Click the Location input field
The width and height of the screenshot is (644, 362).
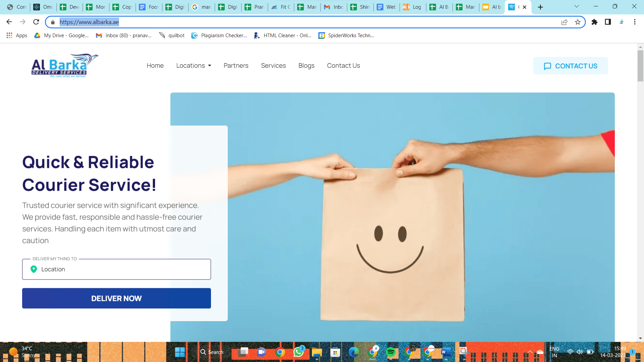click(116, 269)
